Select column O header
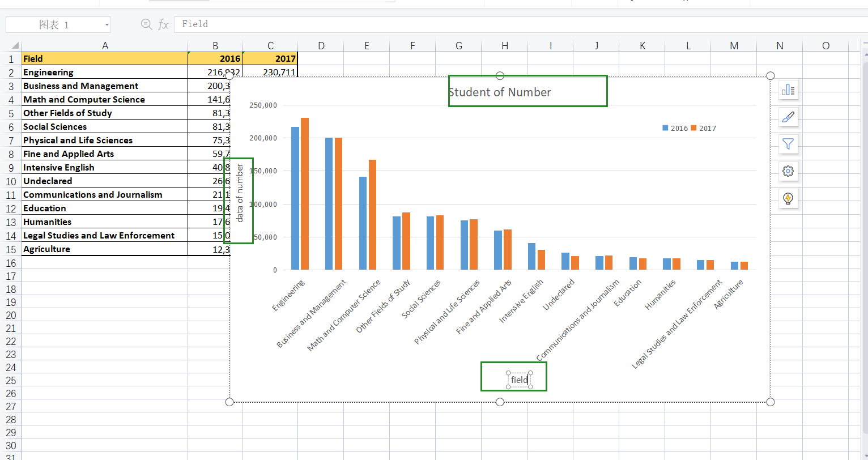Viewport: 868px width, 460px height. 826,46
